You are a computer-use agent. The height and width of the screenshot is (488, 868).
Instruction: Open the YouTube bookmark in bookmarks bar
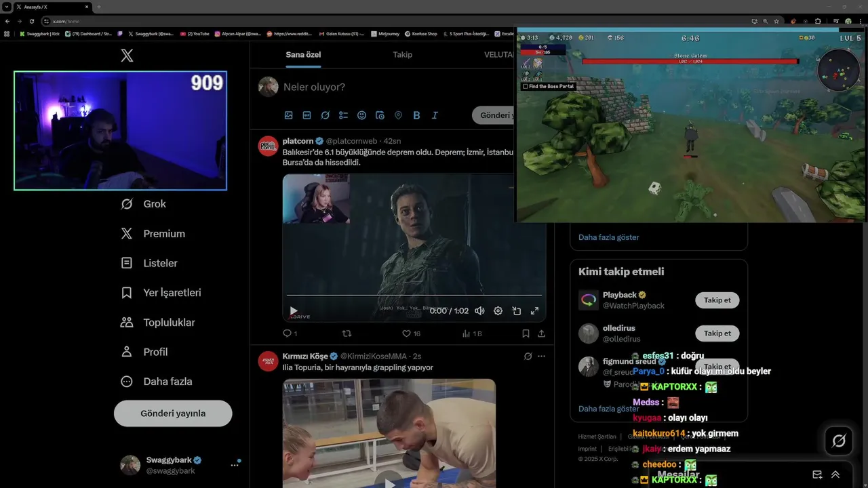coord(195,33)
